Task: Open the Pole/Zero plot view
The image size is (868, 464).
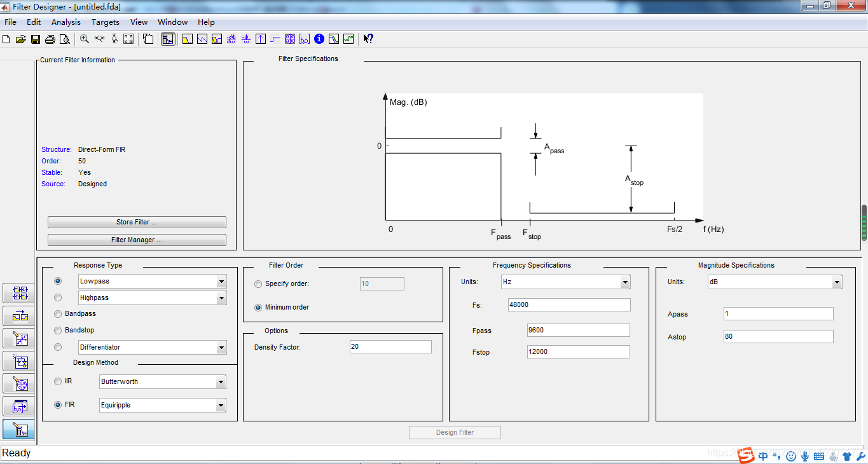Action: click(290, 39)
